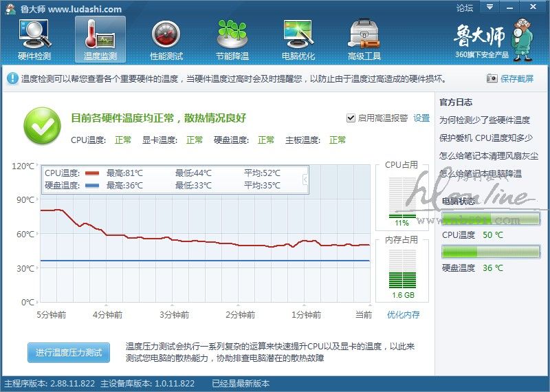Open log 保护爱机 CPU温度知多少
The width and height of the screenshot is (550, 392).
[486, 138]
